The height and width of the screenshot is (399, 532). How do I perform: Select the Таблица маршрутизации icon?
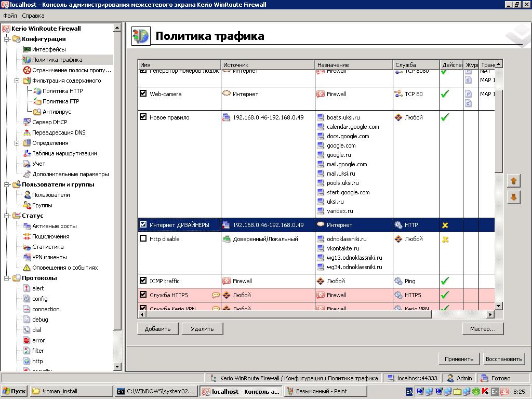tap(27, 153)
